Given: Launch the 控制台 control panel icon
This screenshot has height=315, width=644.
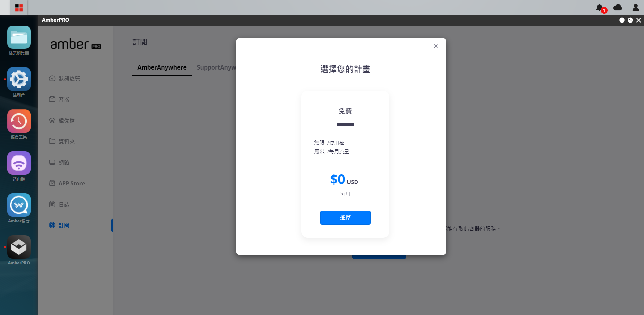Looking at the screenshot, I should [19, 79].
